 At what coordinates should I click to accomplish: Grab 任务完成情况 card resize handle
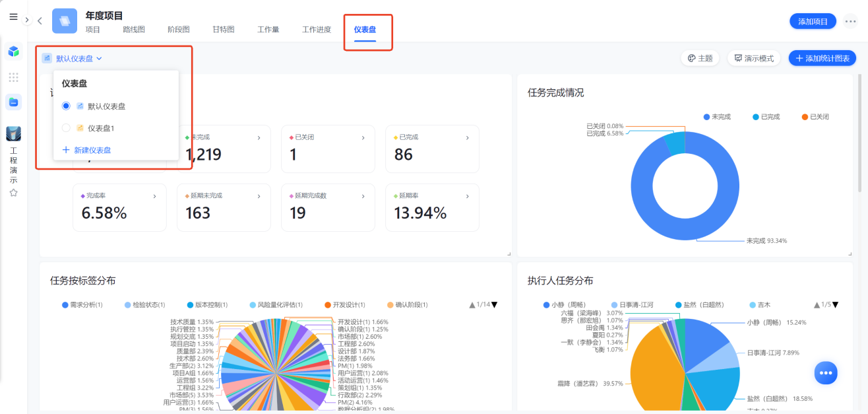pos(849,254)
